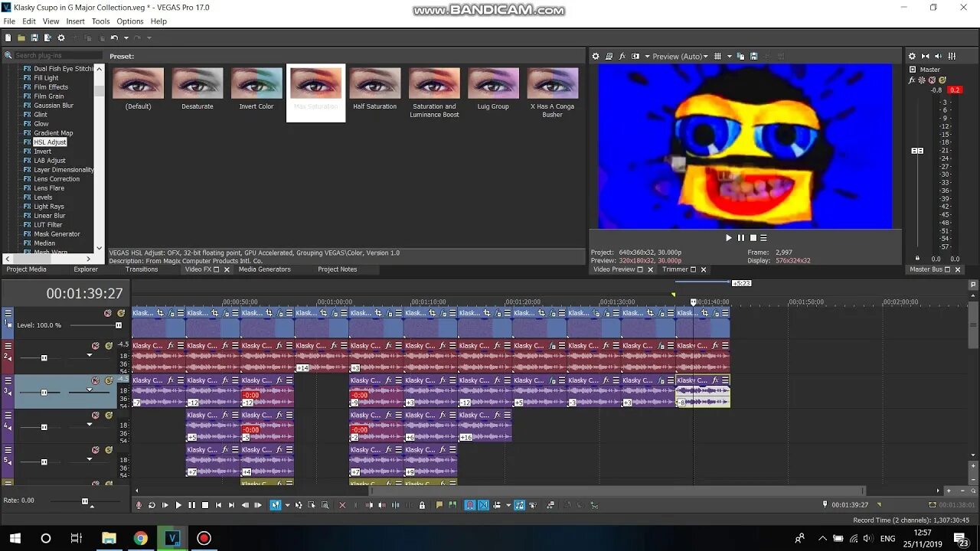Screen dimensions: 980x551
Task: Click the Dim Output speaker icon
Action: coord(939,56)
